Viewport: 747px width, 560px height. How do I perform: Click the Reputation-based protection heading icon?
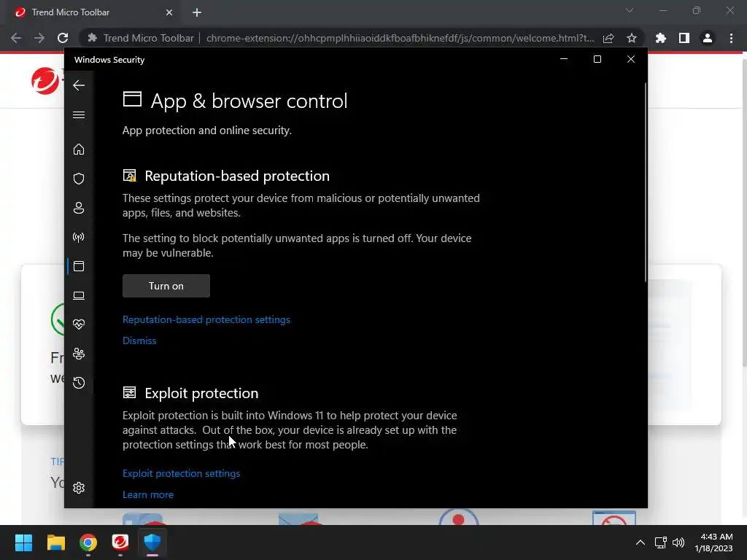[130, 176]
